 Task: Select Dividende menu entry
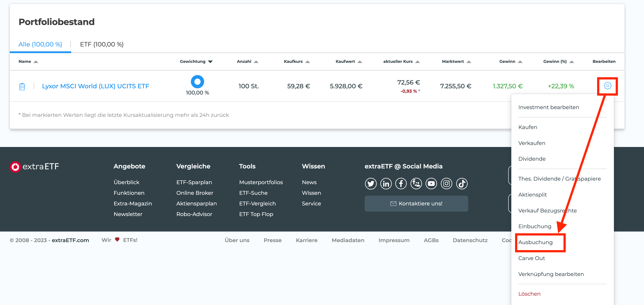pyautogui.click(x=532, y=159)
